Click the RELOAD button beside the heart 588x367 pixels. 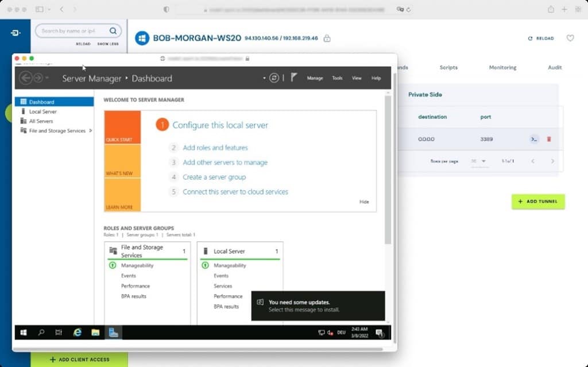(x=541, y=38)
